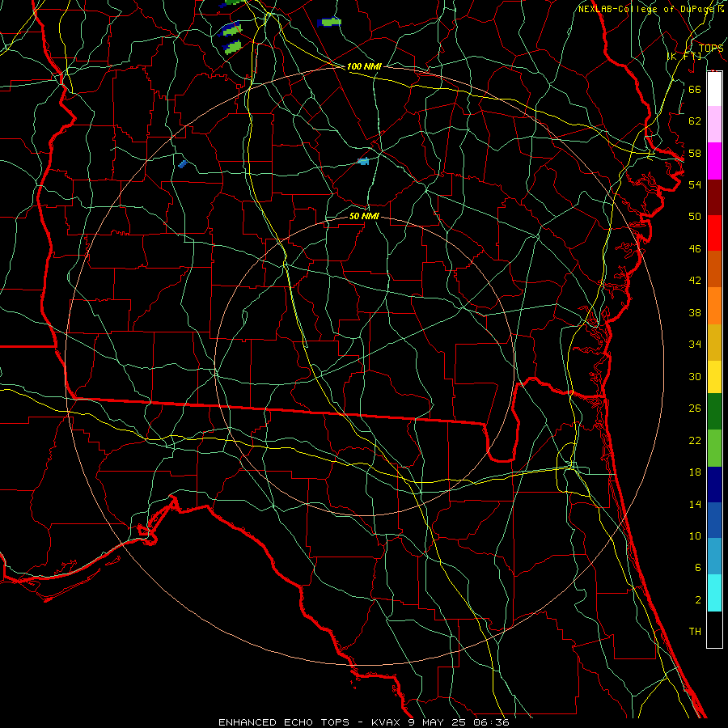
Task: Click the bright yellow legend swatch
Action: point(714,376)
